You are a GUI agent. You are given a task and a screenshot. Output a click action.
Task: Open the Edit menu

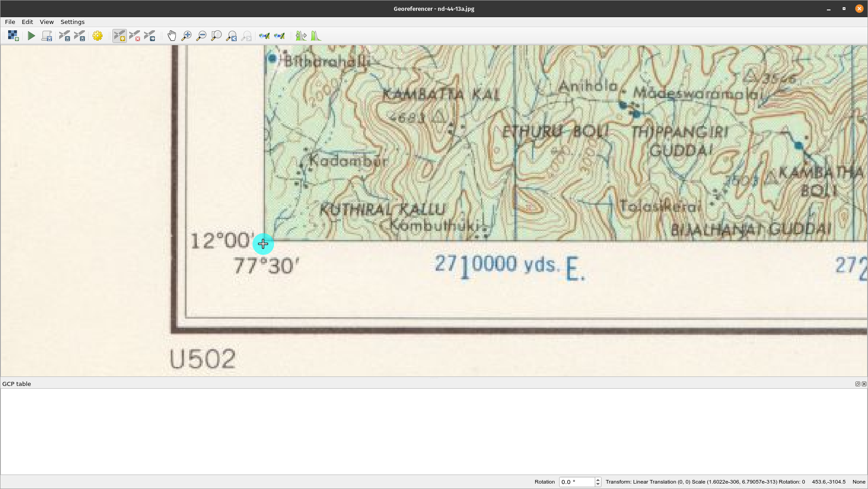[x=27, y=22]
